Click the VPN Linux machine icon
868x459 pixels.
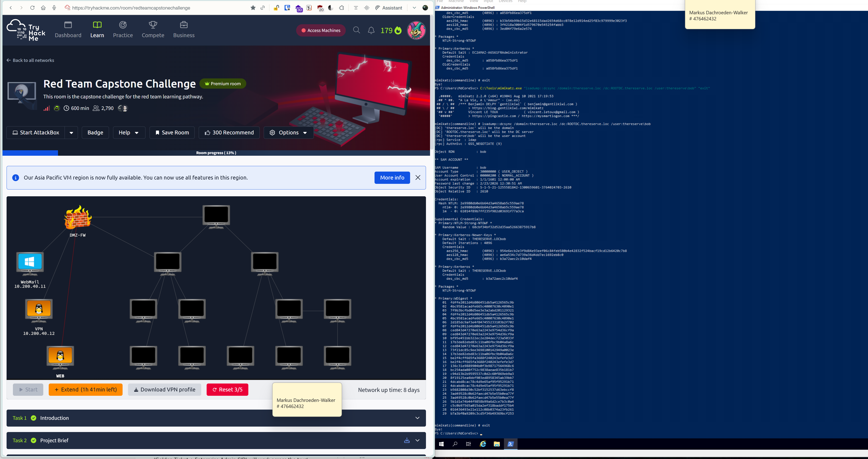tap(39, 309)
